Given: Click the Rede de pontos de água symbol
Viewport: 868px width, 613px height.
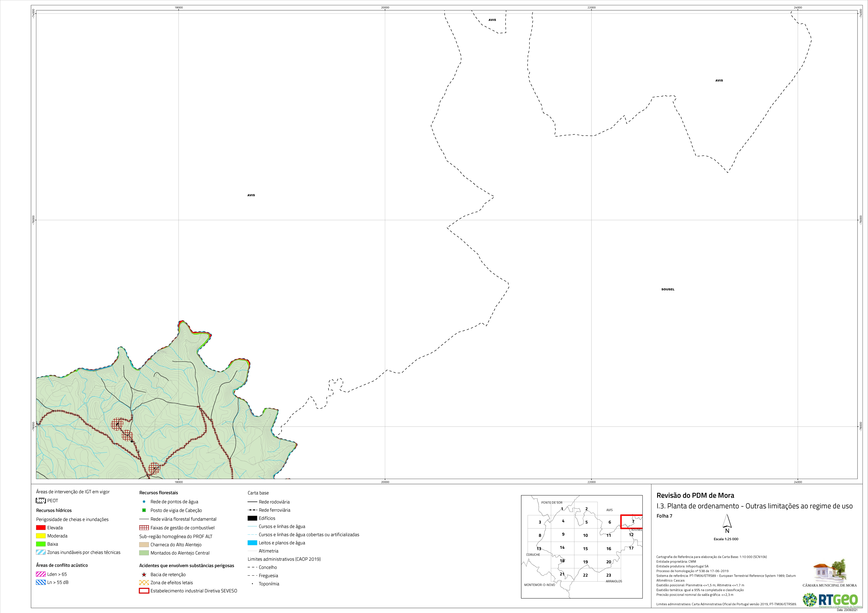Looking at the screenshot, I should [x=144, y=502].
